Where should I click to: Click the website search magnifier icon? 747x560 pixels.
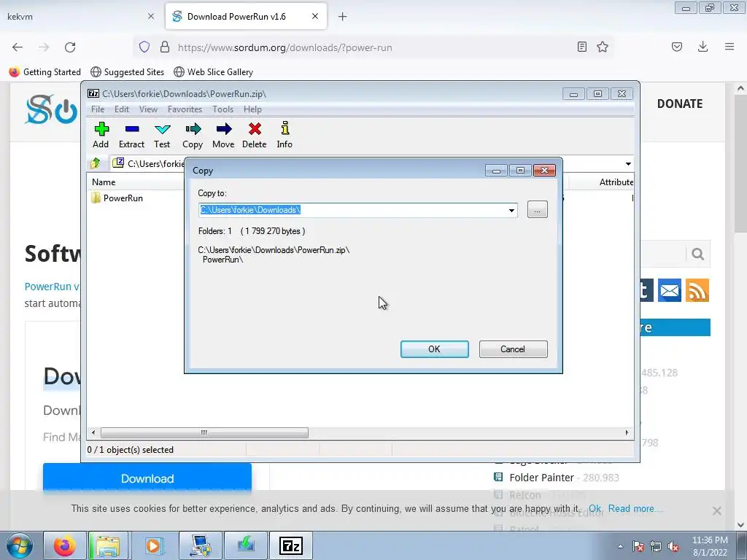tap(698, 254)
